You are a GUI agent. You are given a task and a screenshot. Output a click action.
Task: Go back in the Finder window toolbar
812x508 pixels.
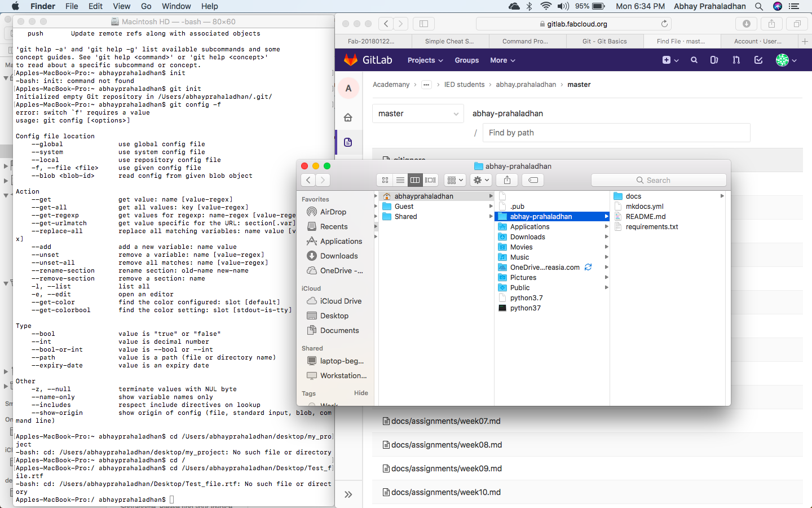pyautogui.click(x=308, y=180)
